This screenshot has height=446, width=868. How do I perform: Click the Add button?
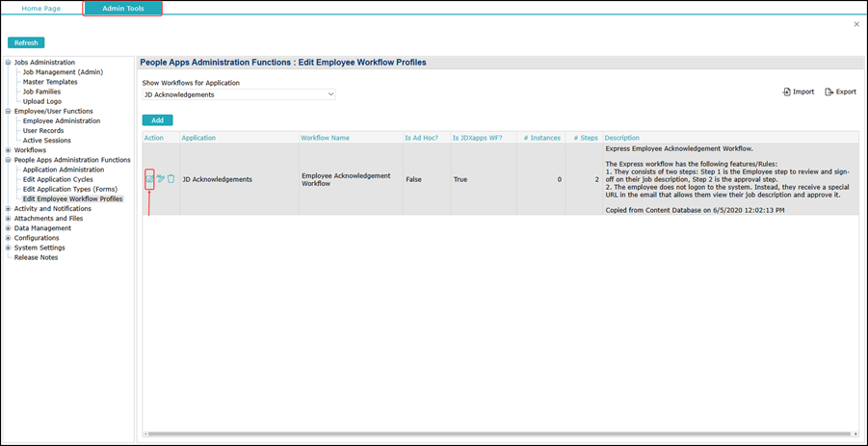point(157,120)
